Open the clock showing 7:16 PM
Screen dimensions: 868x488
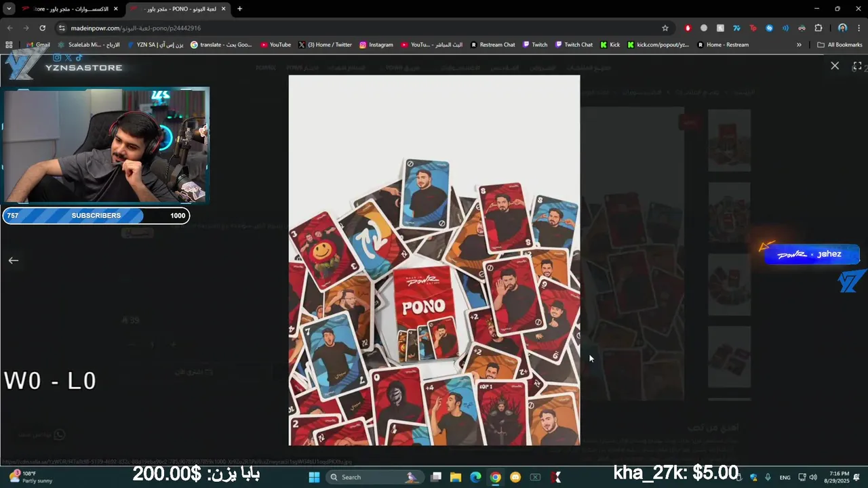[x=837, y=477]
